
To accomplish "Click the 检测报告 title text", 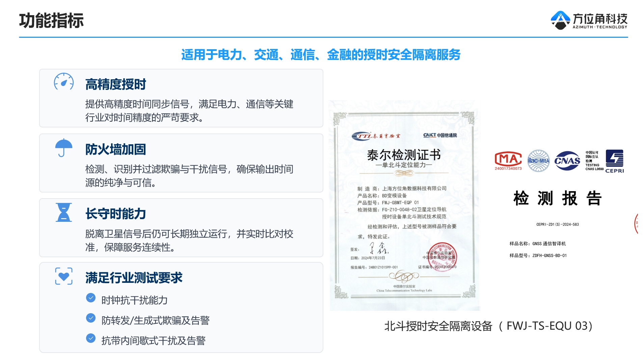I will coord(557,198).
